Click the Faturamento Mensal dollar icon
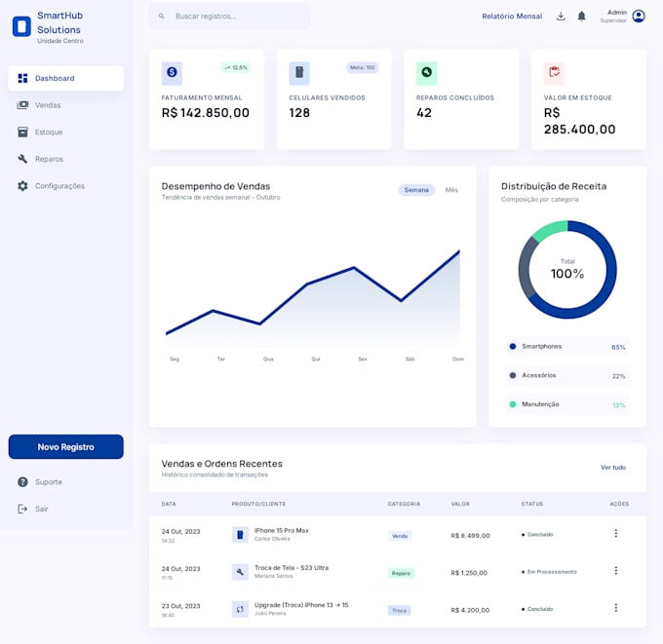 click(x=172, y=73)
